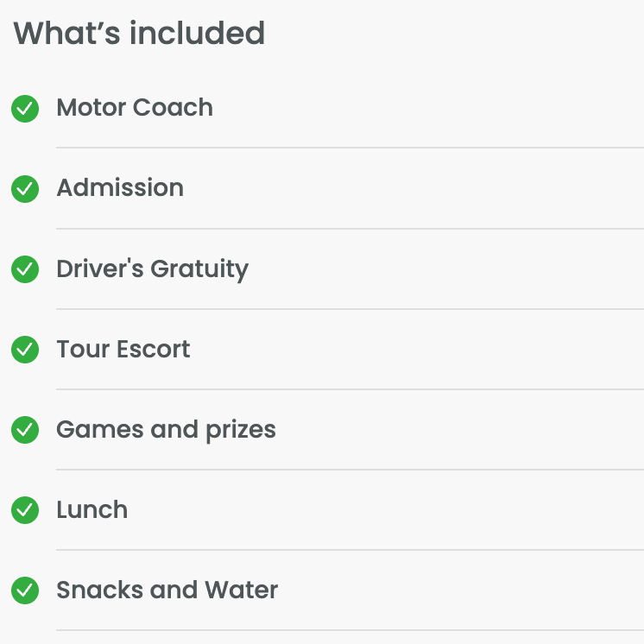Select the Admission list item text
The height and width of the screenshot is (644, 644).
tap(120, 188)
